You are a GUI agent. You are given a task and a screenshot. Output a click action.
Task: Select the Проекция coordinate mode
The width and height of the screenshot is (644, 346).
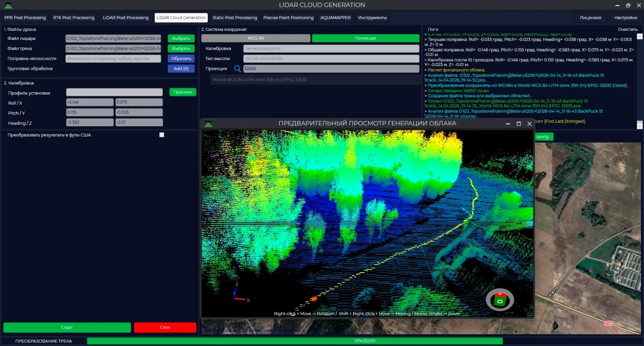tap(365, 38)
